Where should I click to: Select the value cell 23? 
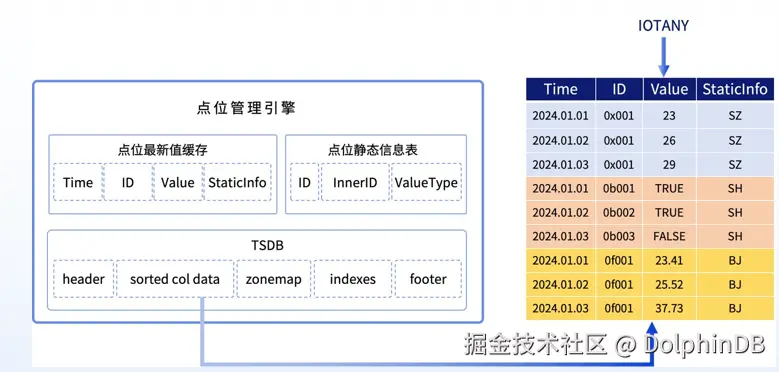pos(669,116)
